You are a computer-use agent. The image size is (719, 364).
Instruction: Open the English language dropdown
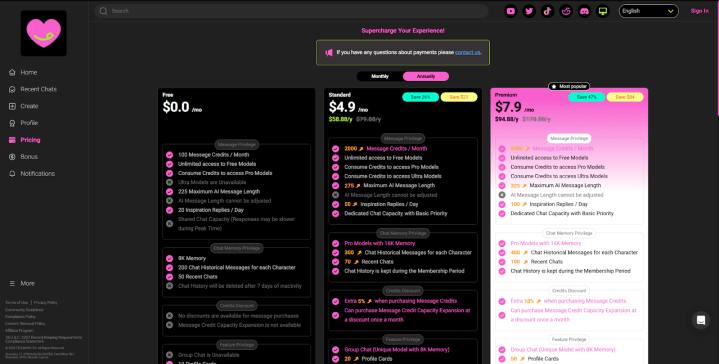648,11
